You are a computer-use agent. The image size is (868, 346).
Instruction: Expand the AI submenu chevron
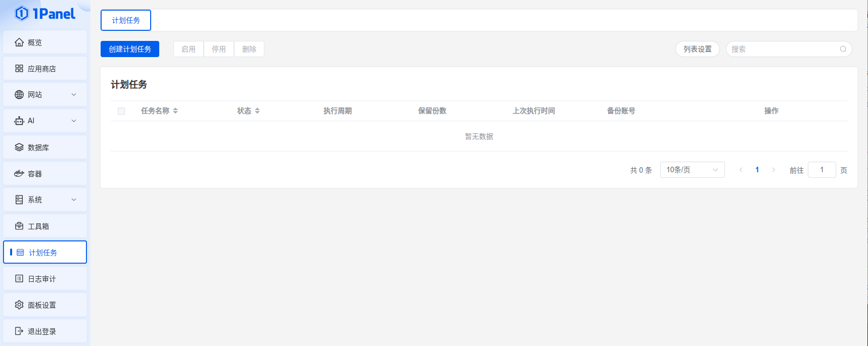[74, 121]
